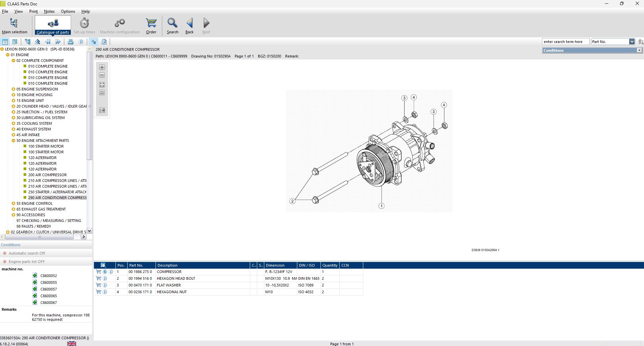The image size is (644, 346).
Task: Open the Main selection screen
Action: [x=14, y=25]
